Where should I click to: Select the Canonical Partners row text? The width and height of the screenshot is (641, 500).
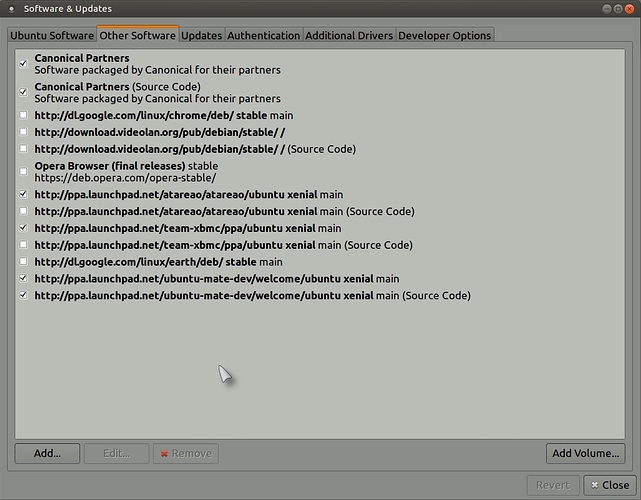[x=157, y=64]
